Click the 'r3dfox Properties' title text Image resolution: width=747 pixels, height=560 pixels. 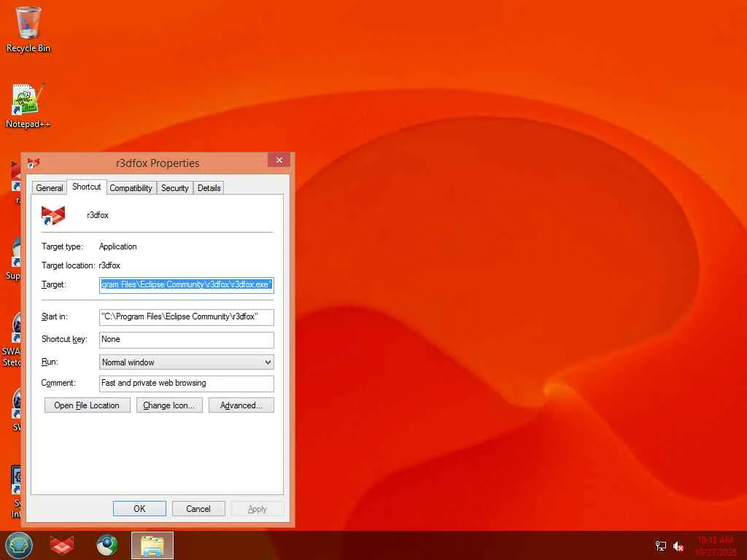pos(158,163)
